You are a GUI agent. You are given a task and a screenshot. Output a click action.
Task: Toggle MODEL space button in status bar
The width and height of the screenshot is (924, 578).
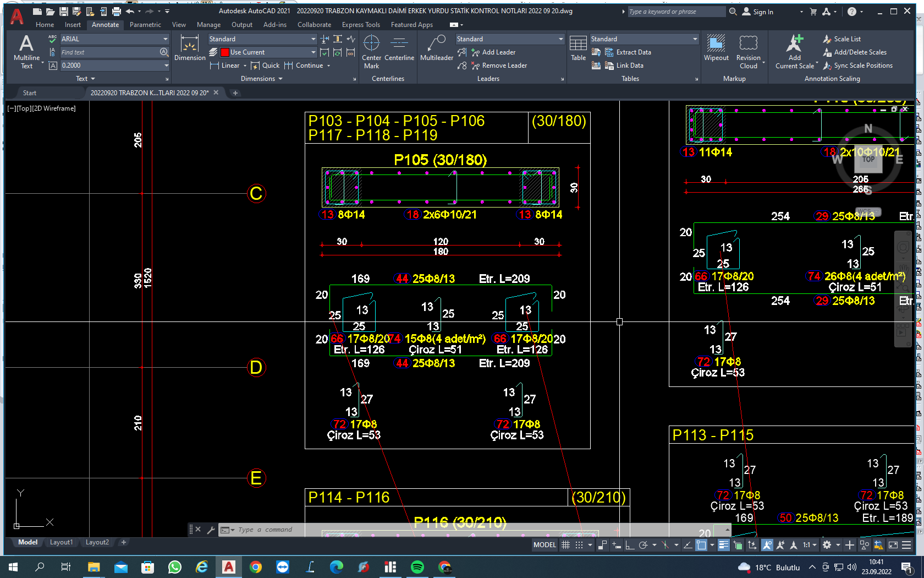544,545
